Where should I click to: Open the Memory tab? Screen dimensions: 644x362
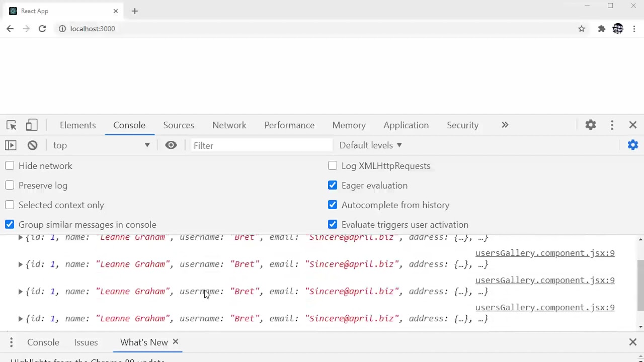pyautogui.click(x=349, y=125)
